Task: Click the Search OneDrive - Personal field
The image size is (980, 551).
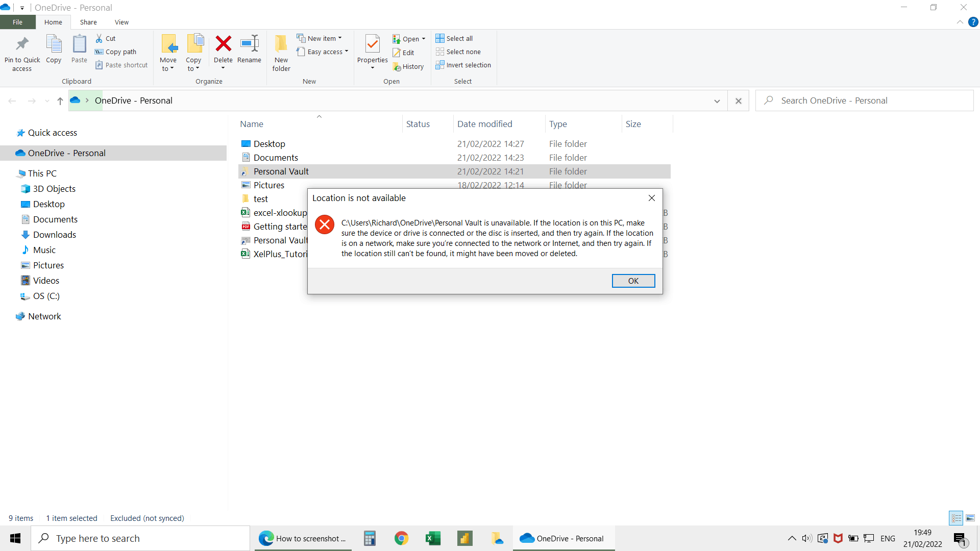Action: click(868, 101)
